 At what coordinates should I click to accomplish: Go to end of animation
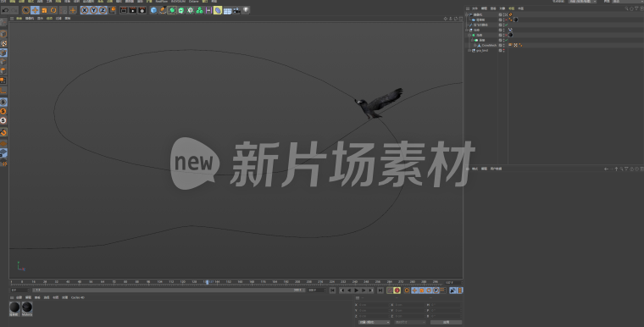coord(380,291)
